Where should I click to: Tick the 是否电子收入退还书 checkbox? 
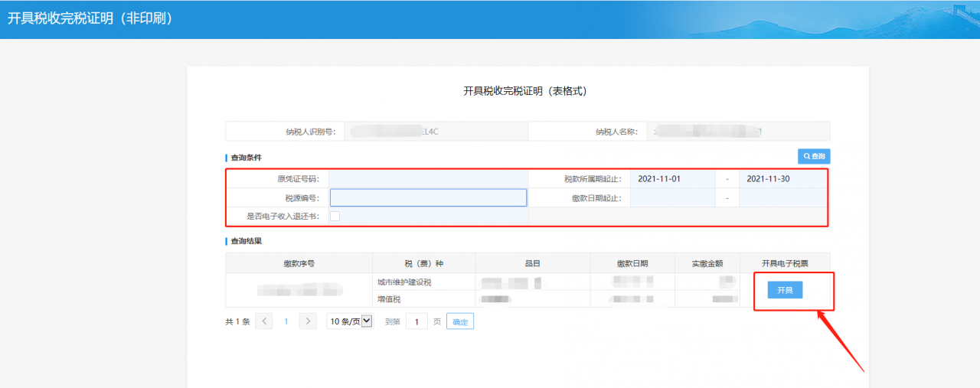tap(335, 217)
